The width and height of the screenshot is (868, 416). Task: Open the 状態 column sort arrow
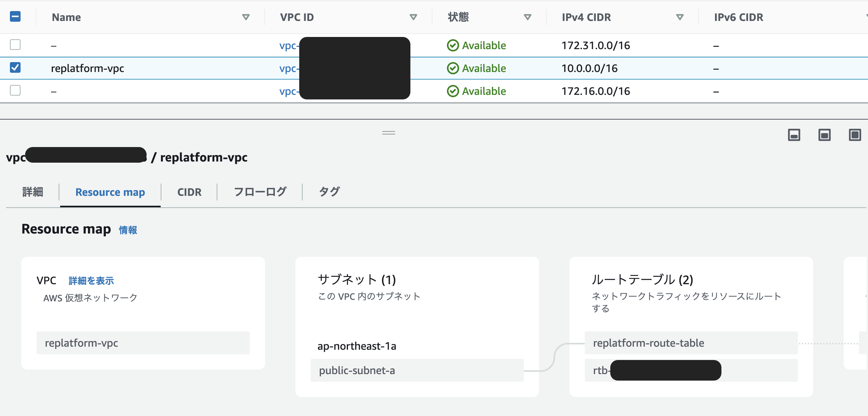[x=528, y=17]
